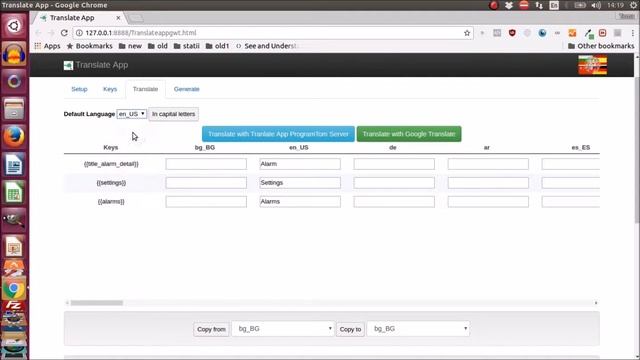Select the Translate tab
Screen dimensions: 640x360
tap(145, 89)
